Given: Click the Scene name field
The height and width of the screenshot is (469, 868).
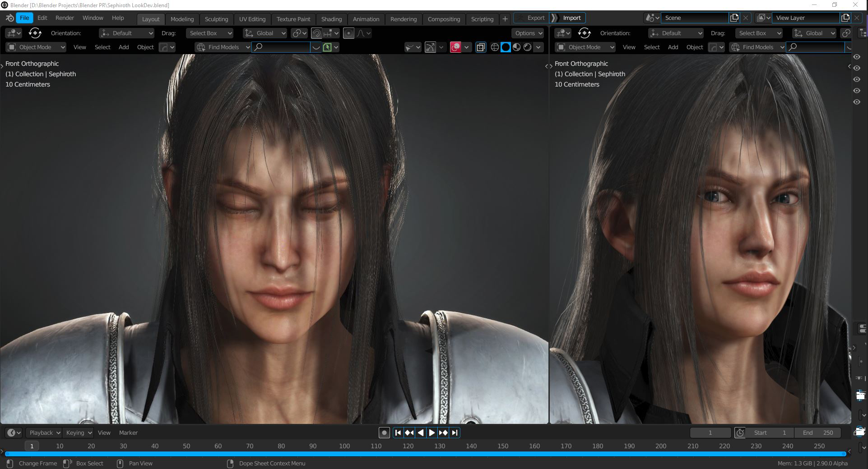Looking at the screenshot, I should pos(695,18).
